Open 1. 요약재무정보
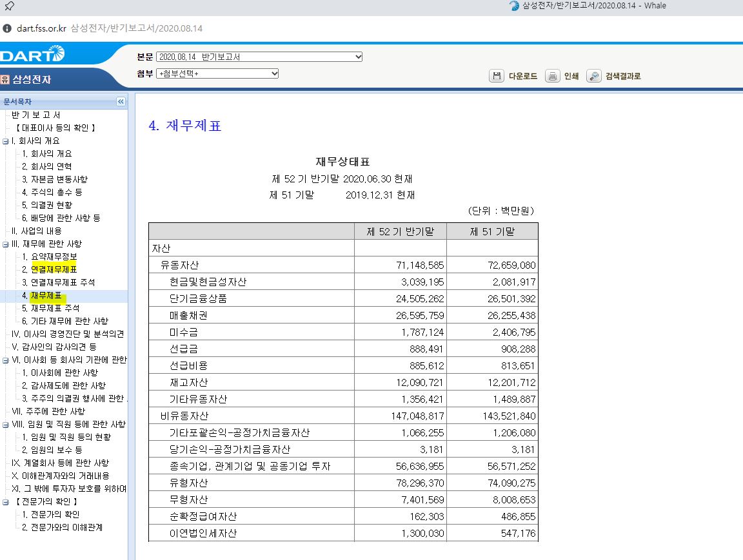 [49, 256]
